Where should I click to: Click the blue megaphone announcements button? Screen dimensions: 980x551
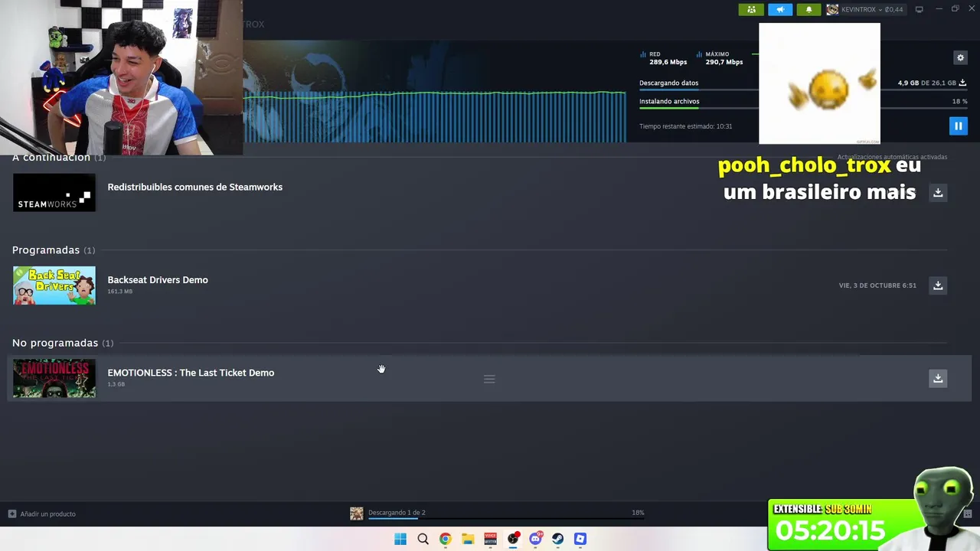pyautogui.click(x=780, y=9)
